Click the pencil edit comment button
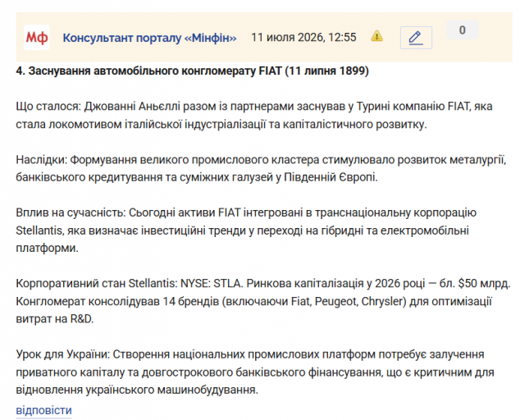 [416, 38]
